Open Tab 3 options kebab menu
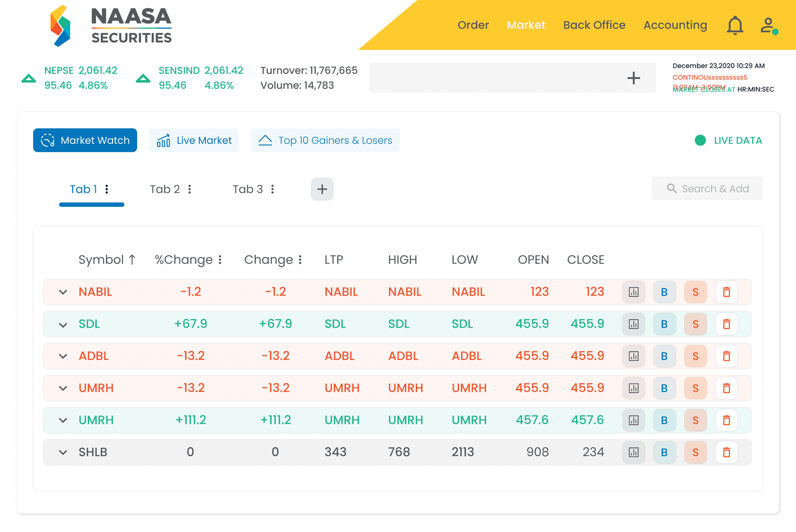 (272, 189)
